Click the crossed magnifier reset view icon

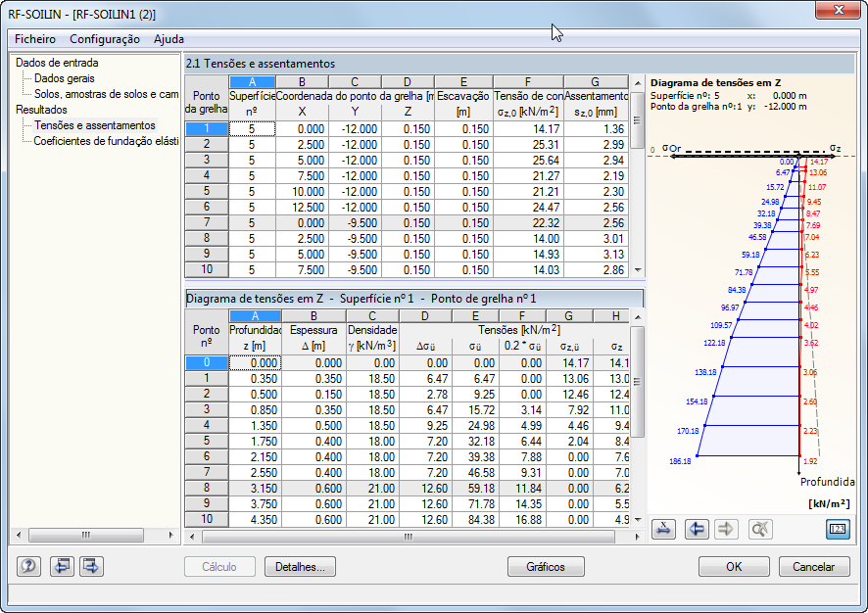click(x=759, y=530)
